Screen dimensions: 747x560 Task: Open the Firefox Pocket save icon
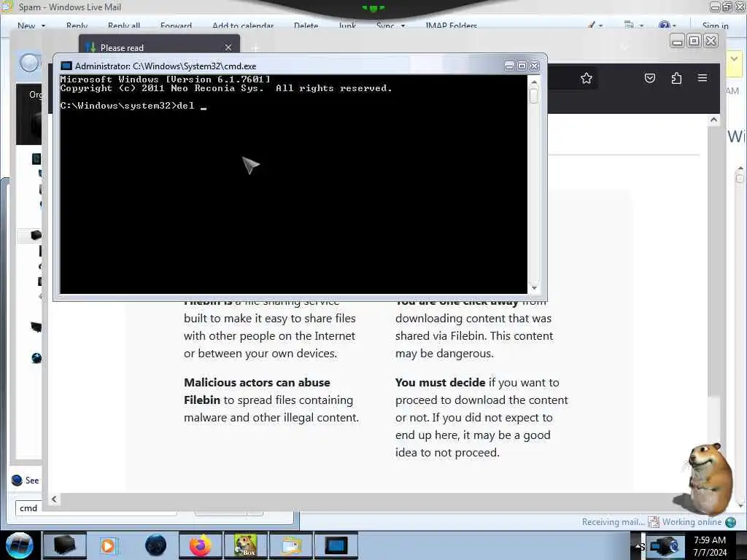click(650, 78)
